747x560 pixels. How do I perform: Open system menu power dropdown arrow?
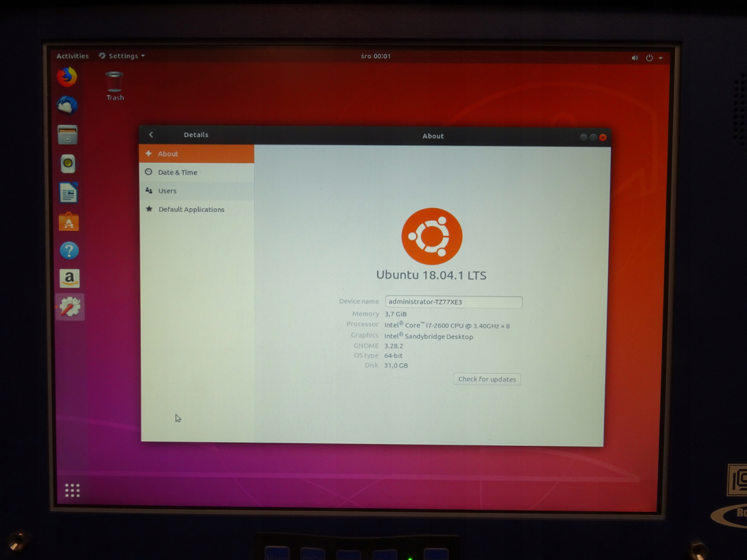pyautogui.click(x=661, y=58)
